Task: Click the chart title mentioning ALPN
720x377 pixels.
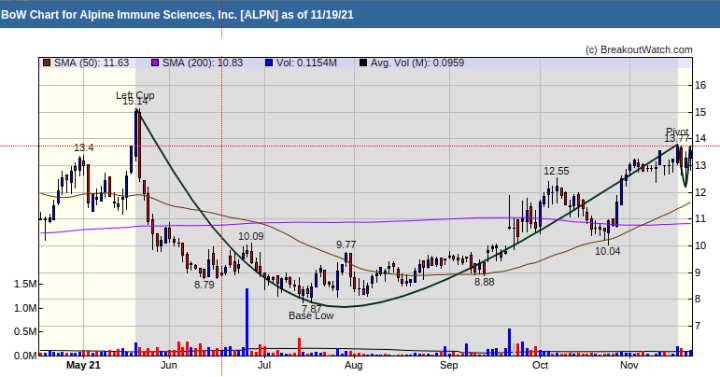Action: [177, 15]
